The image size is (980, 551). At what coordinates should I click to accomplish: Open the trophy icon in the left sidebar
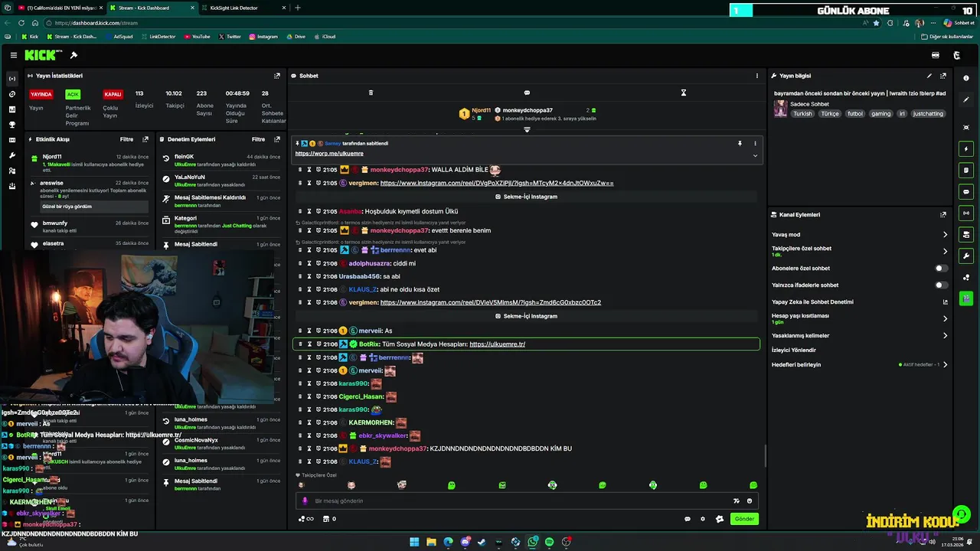pyautogui.click(x=11, y=125)
